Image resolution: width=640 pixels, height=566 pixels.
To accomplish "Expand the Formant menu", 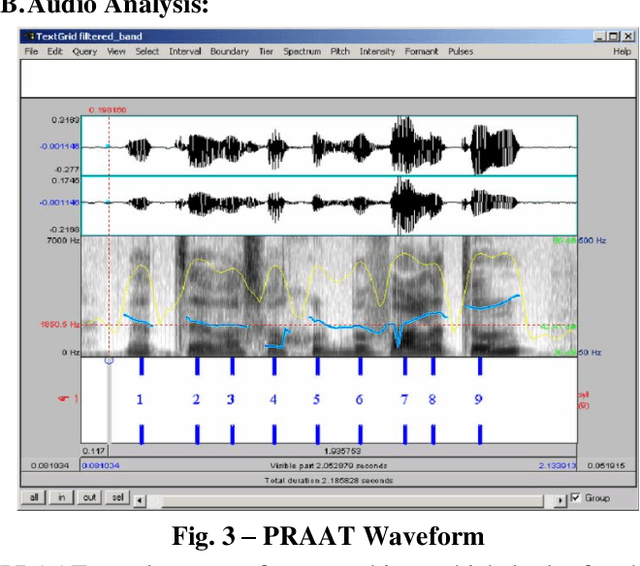I will [x=421, y=51].
